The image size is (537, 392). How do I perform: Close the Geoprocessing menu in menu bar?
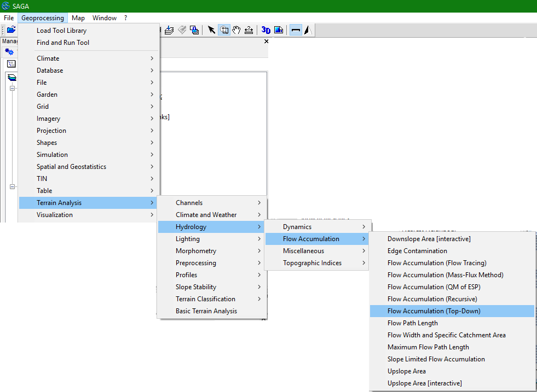(43, 18)
